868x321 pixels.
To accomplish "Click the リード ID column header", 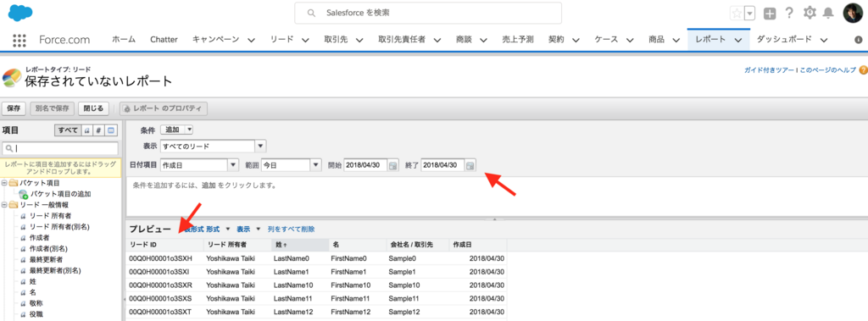I will 164,244.
